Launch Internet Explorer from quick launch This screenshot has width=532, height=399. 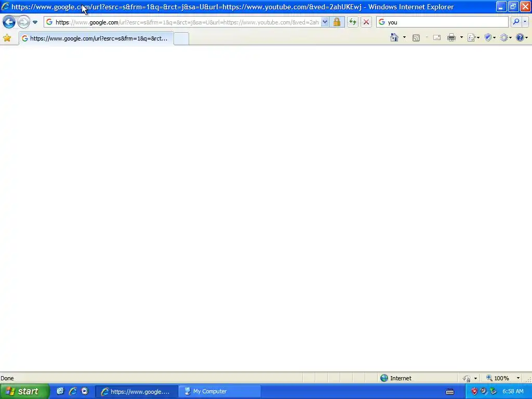tap(72, 391)
